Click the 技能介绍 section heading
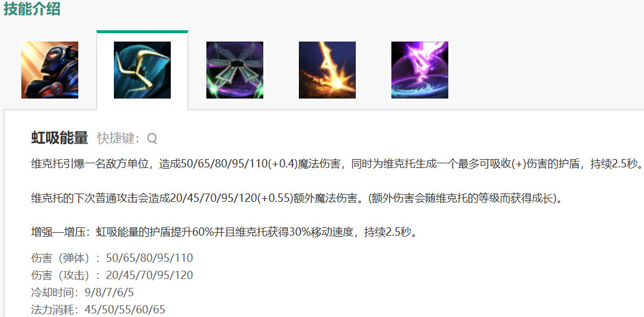644x317 pixels. coord(32,9)
